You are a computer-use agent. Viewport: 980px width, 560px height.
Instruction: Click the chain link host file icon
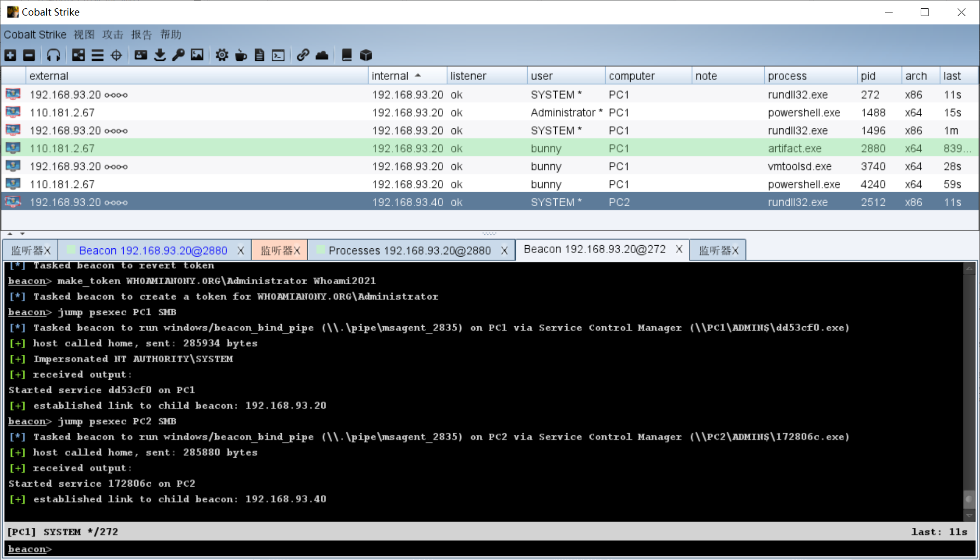click(x=303, y=55)
